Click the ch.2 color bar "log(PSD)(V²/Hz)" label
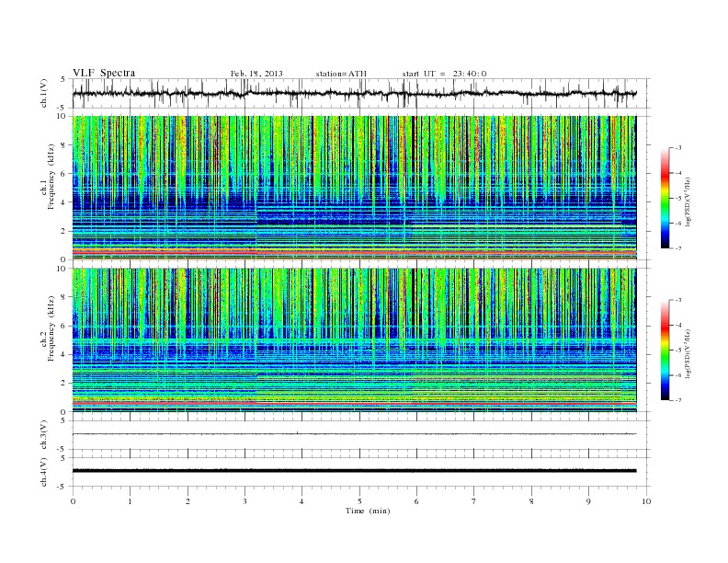Image resolution: width=728 pixels, height=563 pixels. pyautogui.click(x=688, y=353)
